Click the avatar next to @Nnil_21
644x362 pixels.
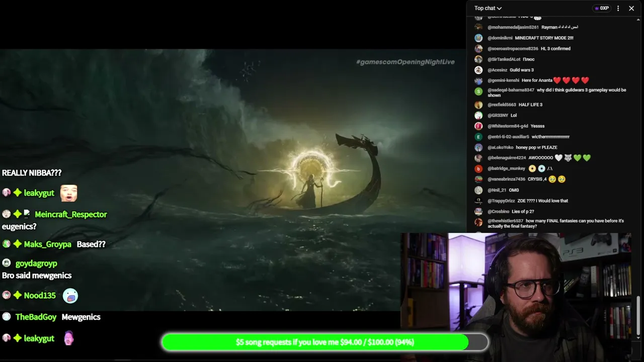coord(478,190)
